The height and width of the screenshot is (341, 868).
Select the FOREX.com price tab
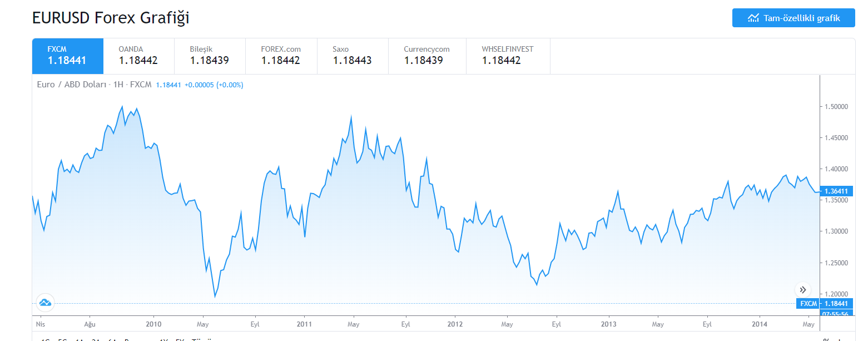[281, 56]
